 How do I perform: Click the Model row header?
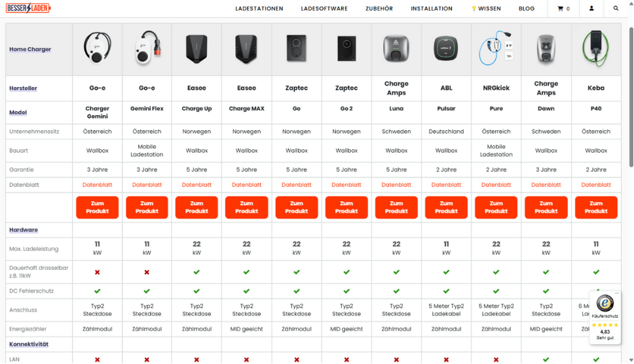(18, 113)
